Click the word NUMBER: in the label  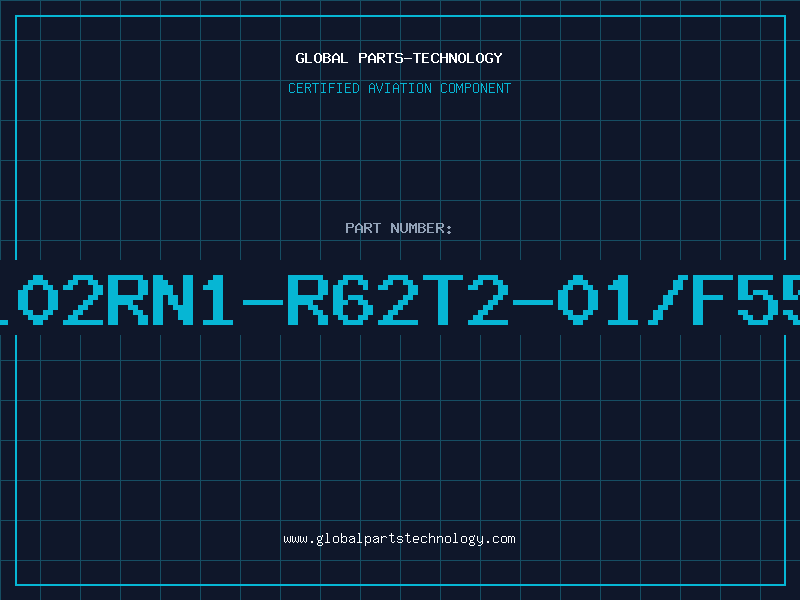coord(422,228)
